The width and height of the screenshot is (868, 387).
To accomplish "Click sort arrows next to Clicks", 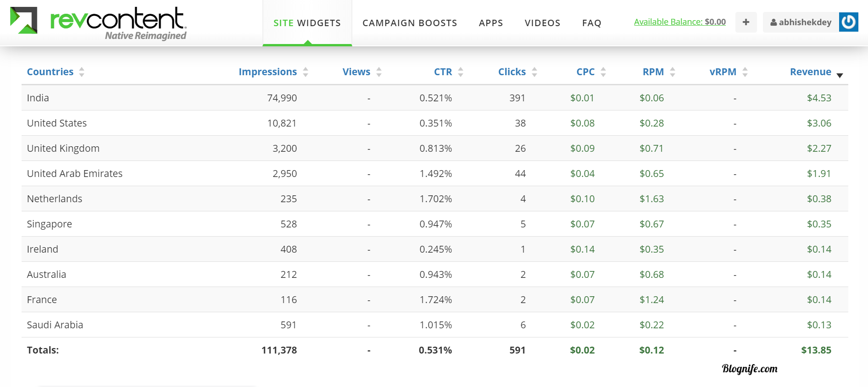I will (x=534, y=72).
